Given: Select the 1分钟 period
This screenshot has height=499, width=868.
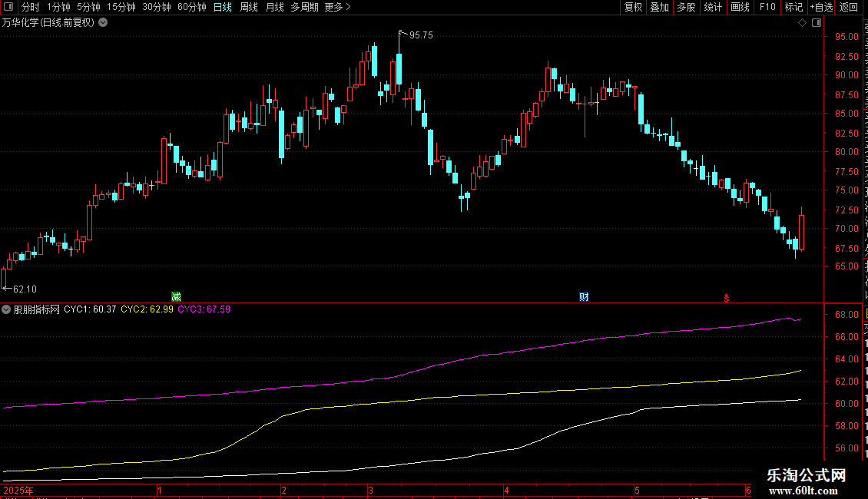Looking at the screenshot, I should pyautogui.click(x=58, y=7).
